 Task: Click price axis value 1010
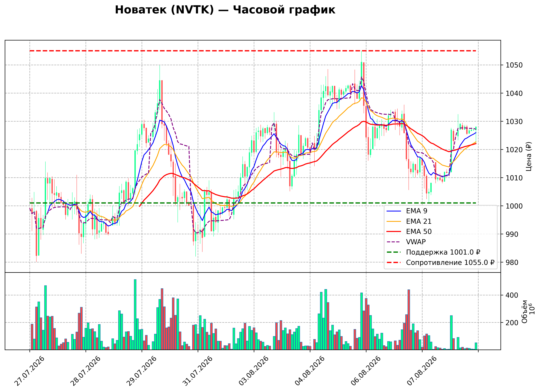click(x=514, y=178)
